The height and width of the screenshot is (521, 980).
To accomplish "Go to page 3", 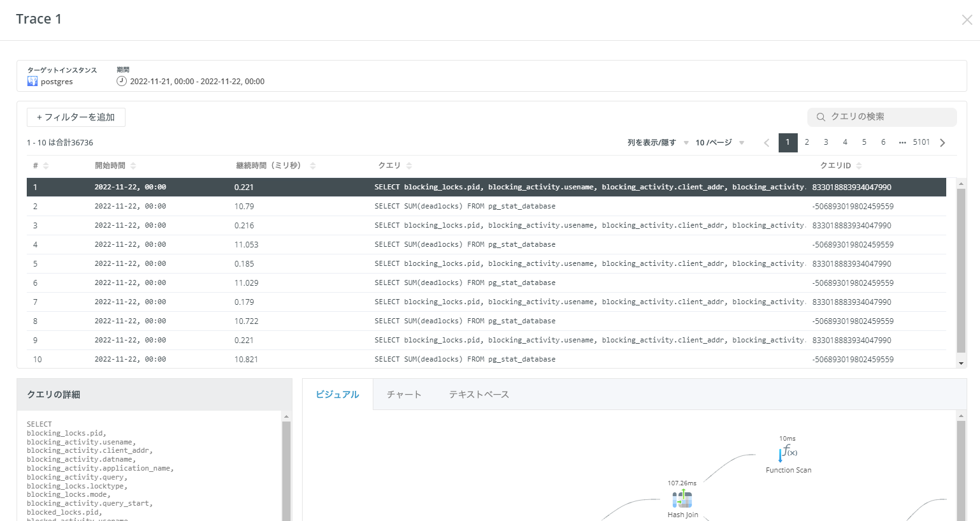I will point(826,142).
